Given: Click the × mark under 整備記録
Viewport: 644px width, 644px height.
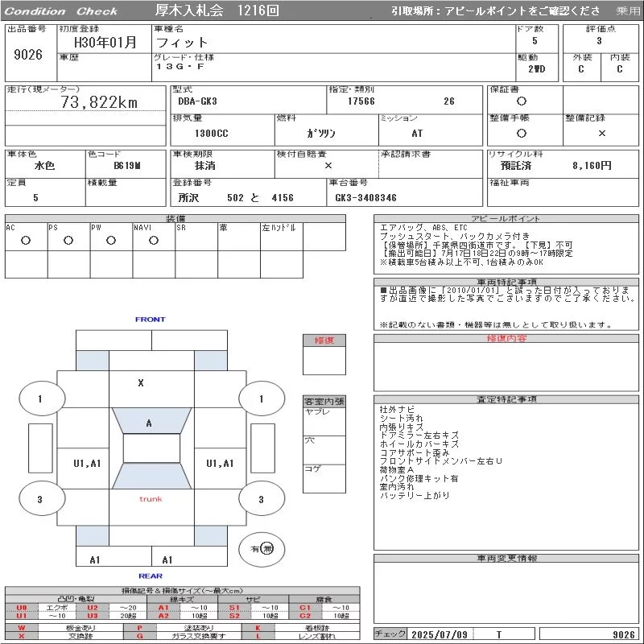Looking at the screenshot, I should (601, 133).
